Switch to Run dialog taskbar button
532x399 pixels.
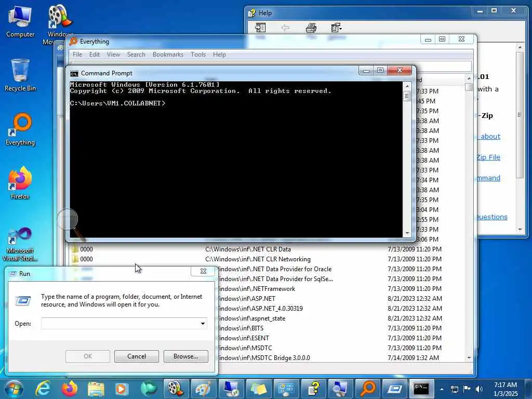tap(394, 389)
